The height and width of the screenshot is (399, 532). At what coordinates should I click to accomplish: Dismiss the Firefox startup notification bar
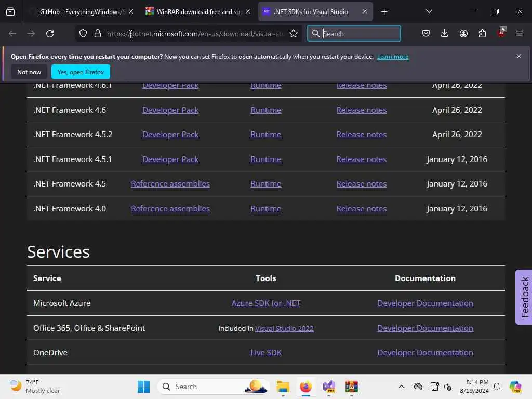click(x=519, y=56)
